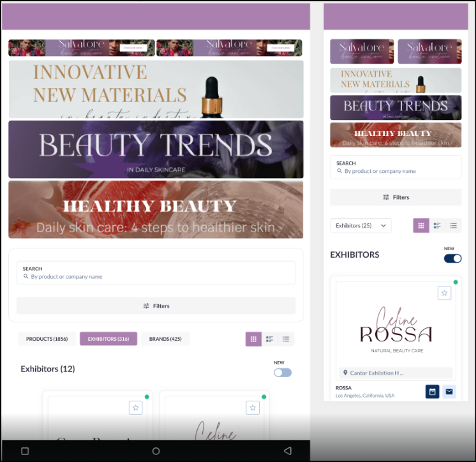This screenshot has width=476, height=462.
Task: Click search magnifier icon in mobile view
Action: 339,171
